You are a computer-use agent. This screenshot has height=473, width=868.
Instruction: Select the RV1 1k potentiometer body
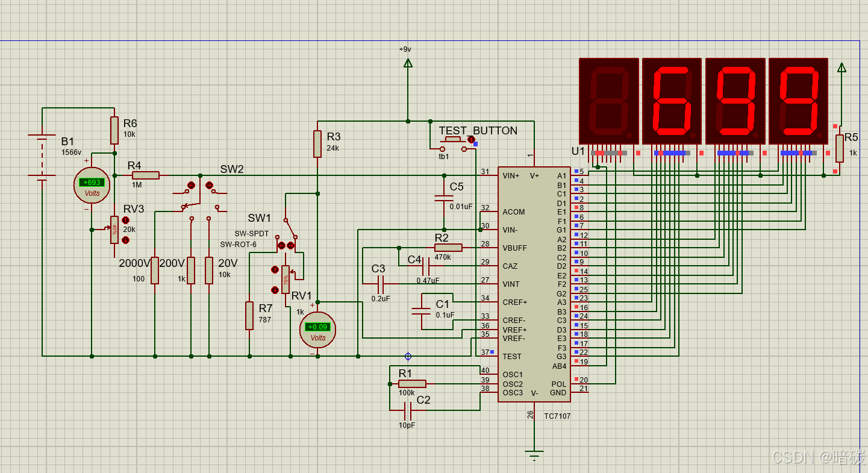pos(286,279)
